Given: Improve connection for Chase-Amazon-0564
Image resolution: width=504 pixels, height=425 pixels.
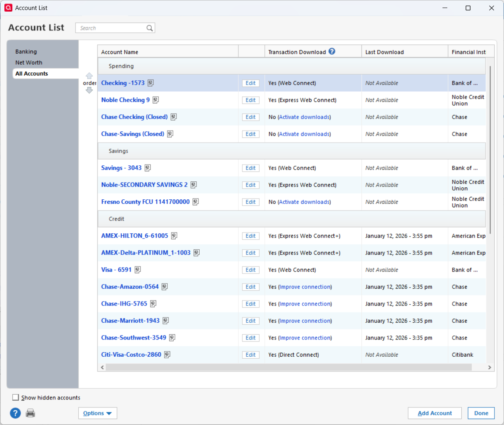Looking at the screenshot, I should (305, 287).
